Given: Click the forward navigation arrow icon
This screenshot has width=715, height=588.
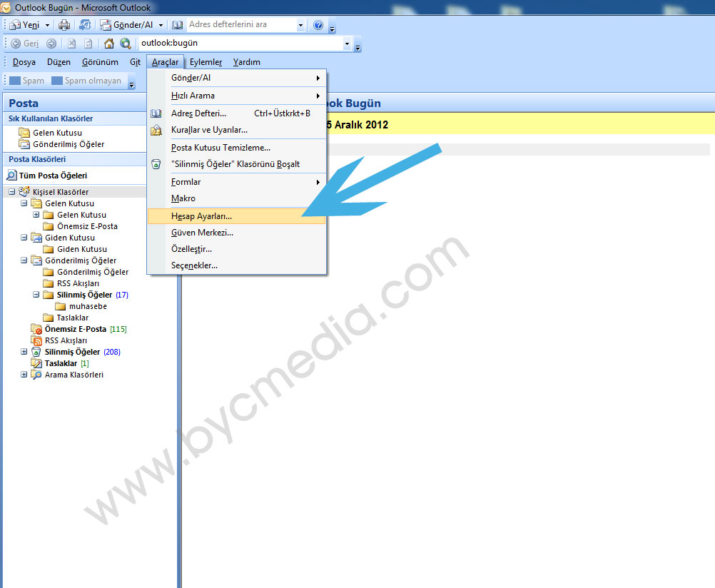Looking at the screenshot, I should click(51, 44).
